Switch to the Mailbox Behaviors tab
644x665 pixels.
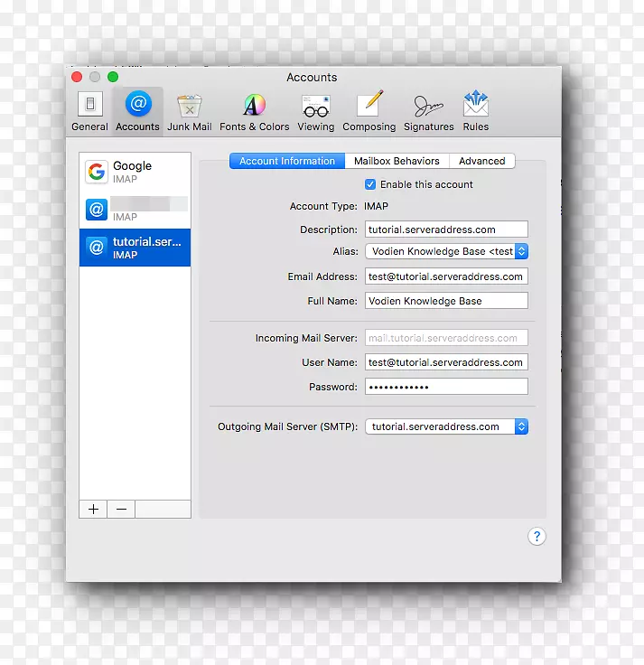397,161
